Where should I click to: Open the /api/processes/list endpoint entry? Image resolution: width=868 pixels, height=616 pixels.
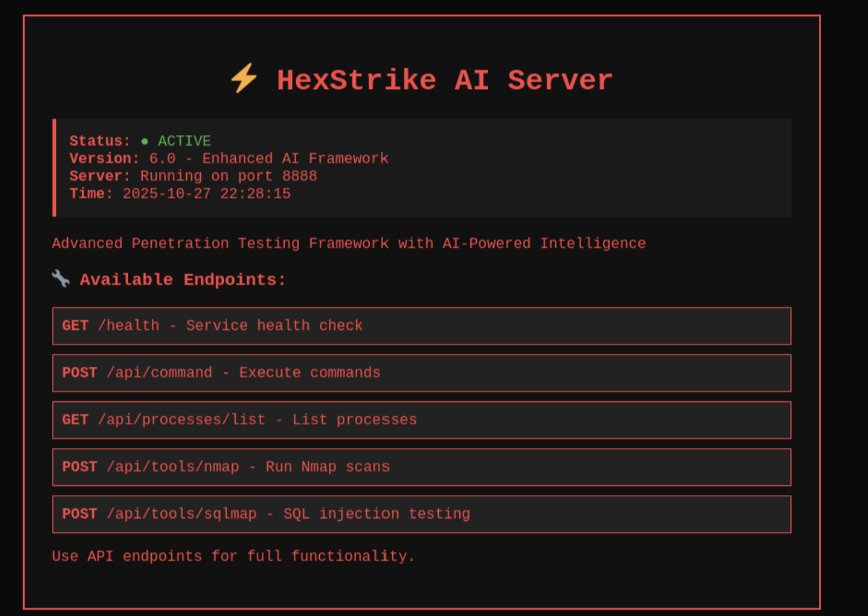421,420
